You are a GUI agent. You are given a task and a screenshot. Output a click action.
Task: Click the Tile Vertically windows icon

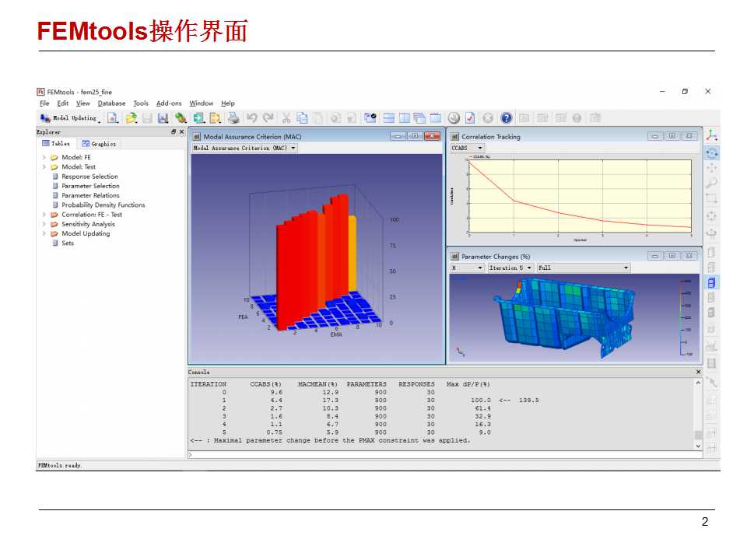tap(405, 118)
